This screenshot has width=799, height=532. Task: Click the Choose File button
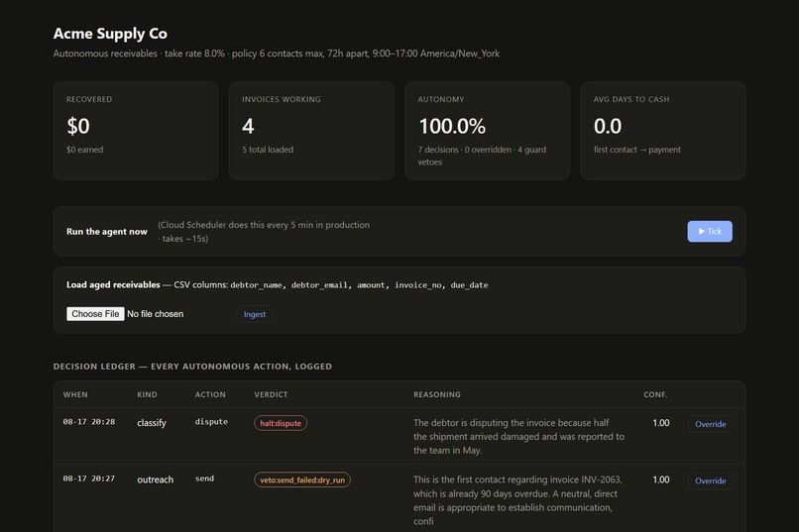pyautogui.click(x=95, y=314)
